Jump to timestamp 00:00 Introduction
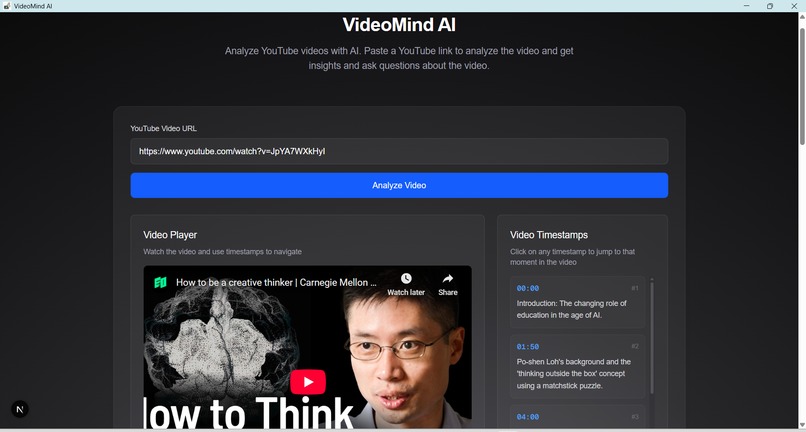The image size is (806, 432). (x=577, y=302)
